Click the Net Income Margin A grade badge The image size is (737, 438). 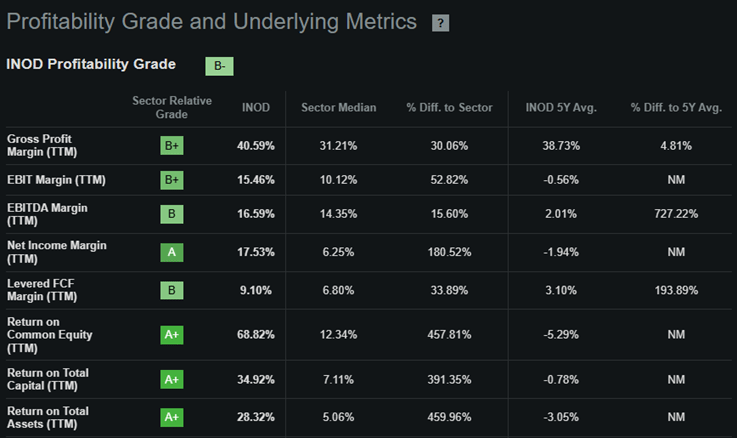[172, 252]
